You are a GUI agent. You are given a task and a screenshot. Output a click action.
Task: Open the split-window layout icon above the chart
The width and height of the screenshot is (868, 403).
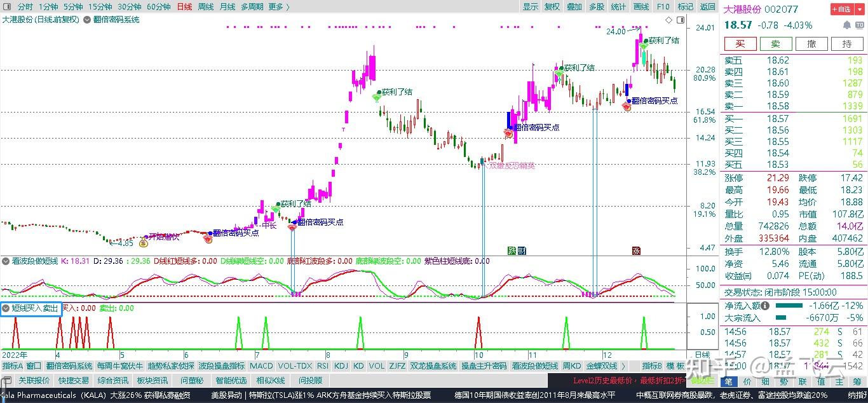point(680,20)
